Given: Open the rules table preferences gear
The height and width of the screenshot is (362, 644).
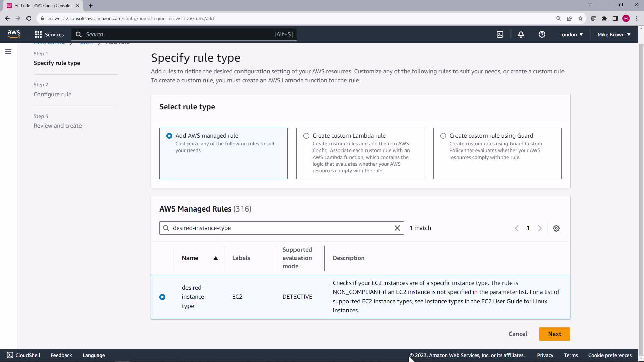Looking at the screenshot, I should (x=556, y=228).
